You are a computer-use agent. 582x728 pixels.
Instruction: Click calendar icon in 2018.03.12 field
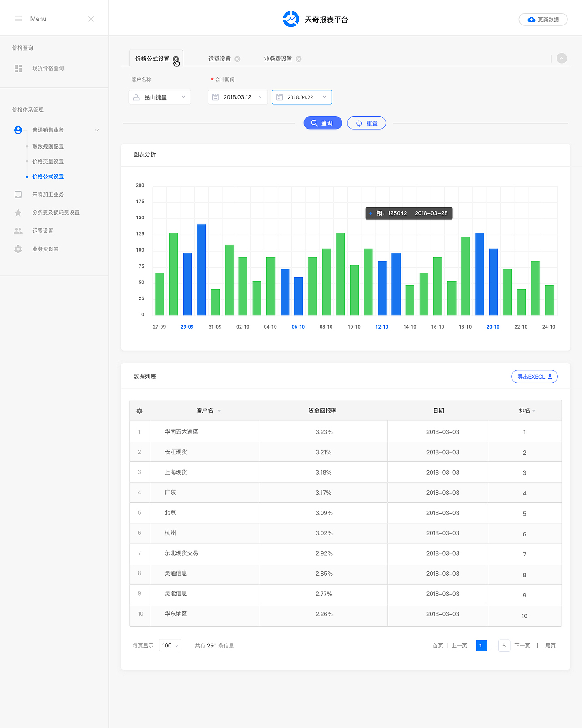point(216,97)
